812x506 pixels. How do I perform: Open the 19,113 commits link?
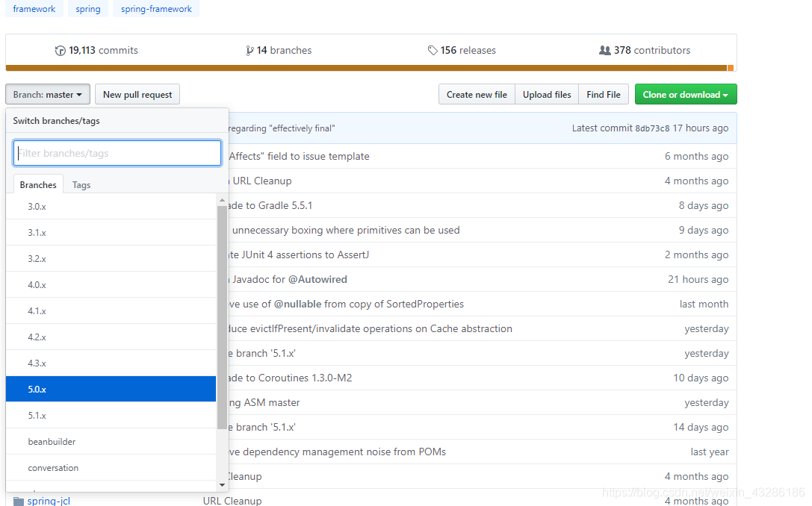96,51
